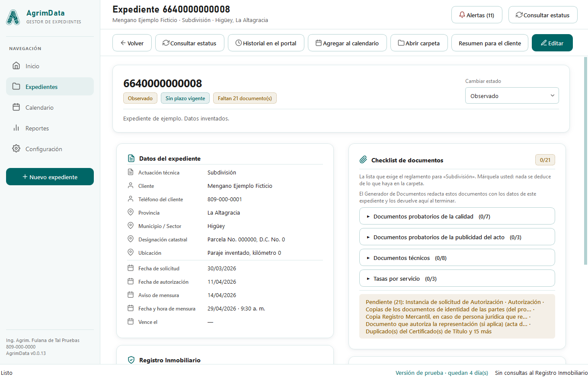Click the bell icon in Alertas button

(462, 15)
